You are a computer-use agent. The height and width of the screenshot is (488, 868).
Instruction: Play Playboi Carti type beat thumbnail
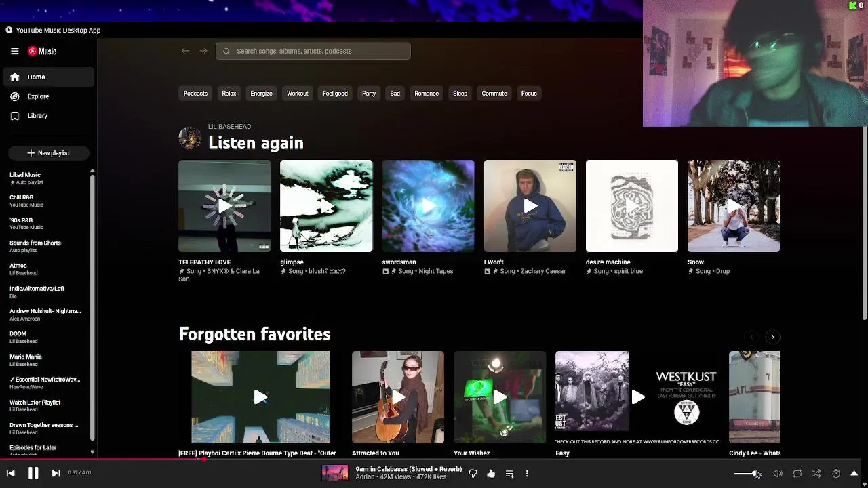click(260, 397)
